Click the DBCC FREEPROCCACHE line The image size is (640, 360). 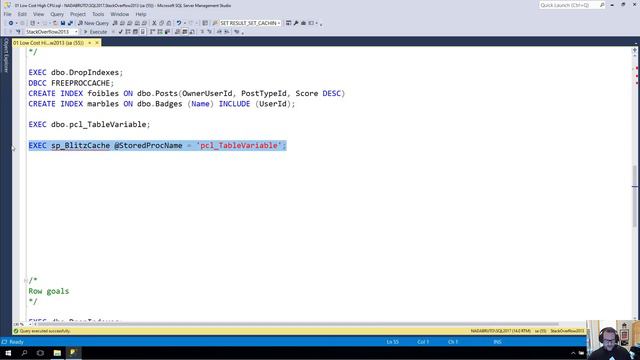pos(71,83)
